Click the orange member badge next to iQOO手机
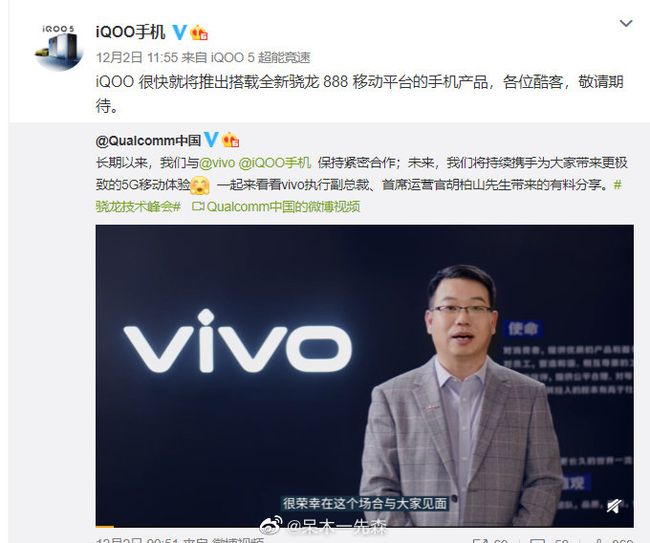Screen dimensions: 650x543 [x=199, y=32]
